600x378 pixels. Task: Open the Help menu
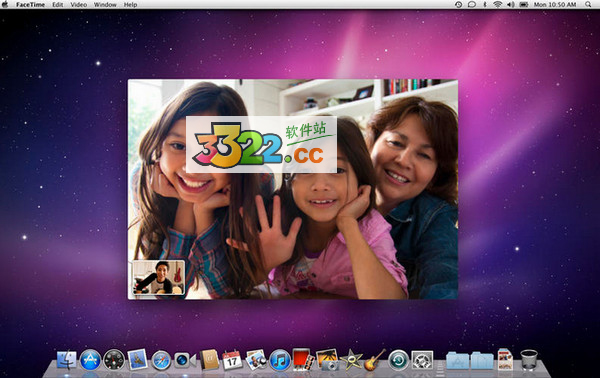pos(130,5)
